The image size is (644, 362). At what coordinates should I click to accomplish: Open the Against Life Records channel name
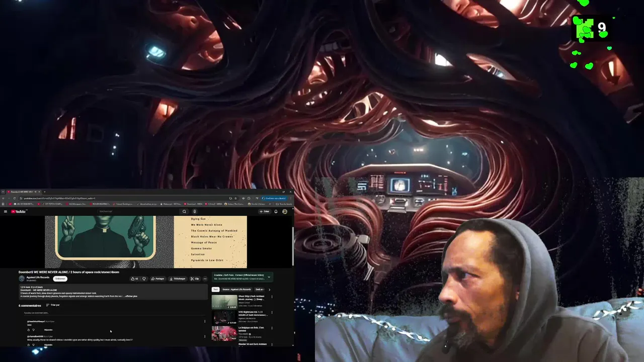point(38,277)
